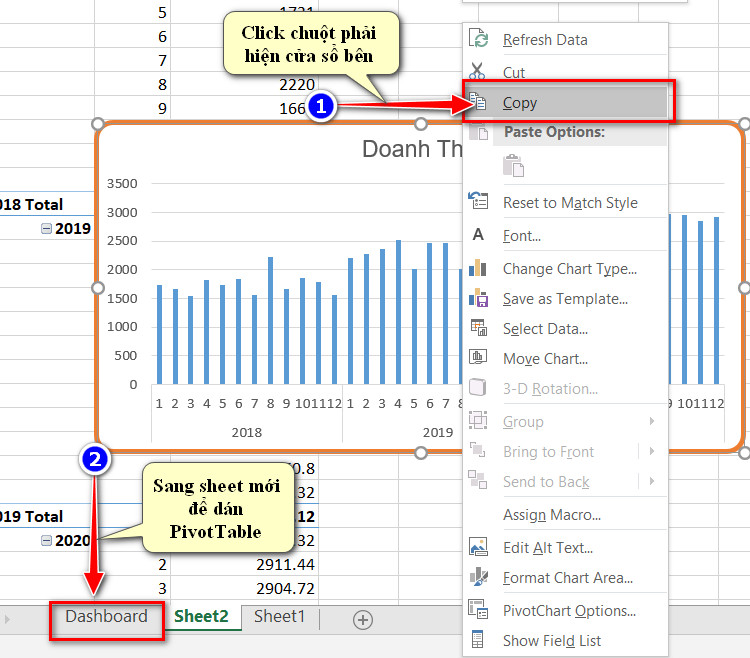This screenshot has height=658, width=750.
Task: Click the Save as Template icon
Action: coord(478,298)
